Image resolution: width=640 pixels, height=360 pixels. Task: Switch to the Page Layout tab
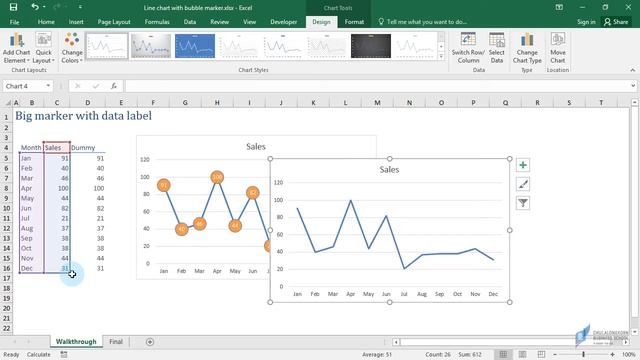[x=114, y=22]
